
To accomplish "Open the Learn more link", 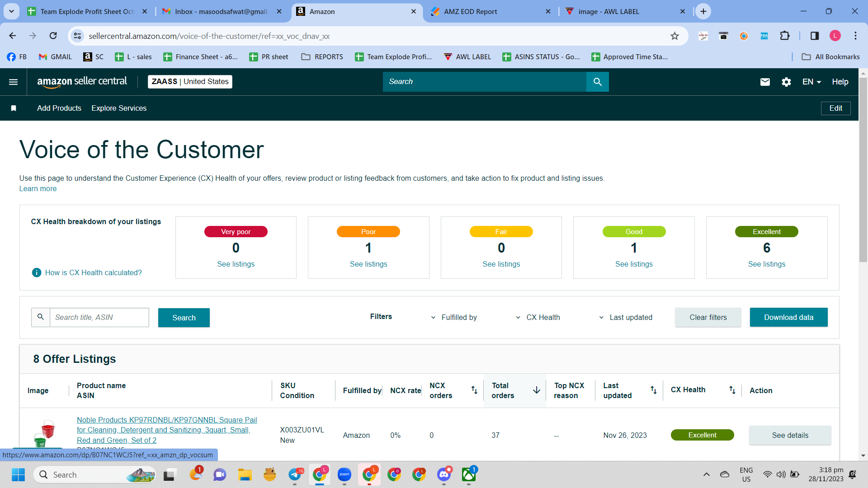I will 38,188.
